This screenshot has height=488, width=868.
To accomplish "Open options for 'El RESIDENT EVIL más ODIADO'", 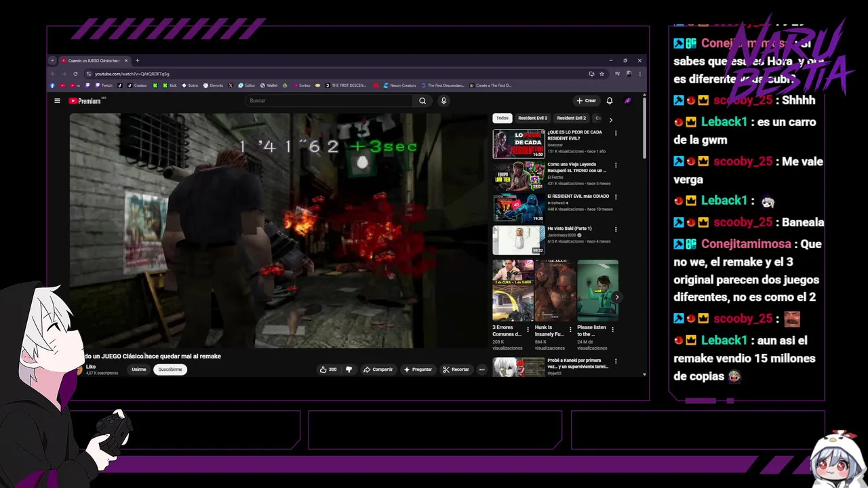I will pos(616,197).
